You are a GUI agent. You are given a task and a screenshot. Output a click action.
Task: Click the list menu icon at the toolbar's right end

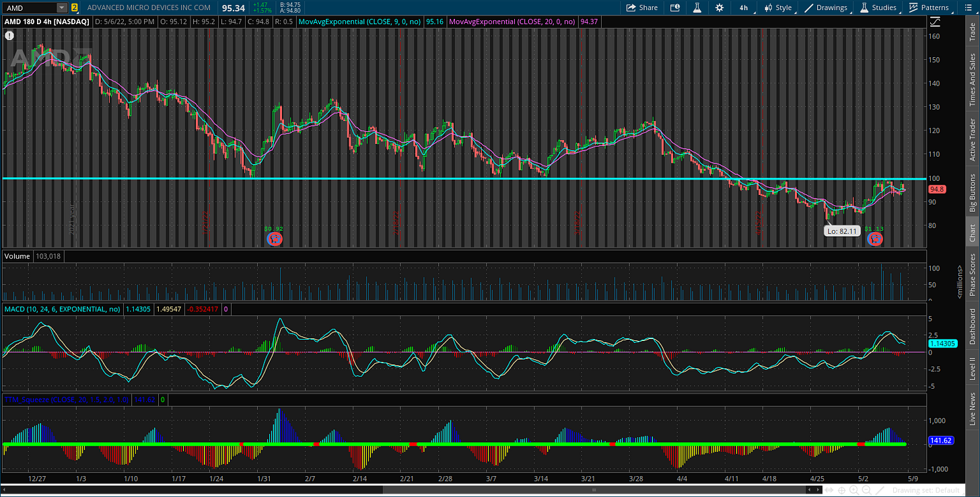[969, 7]
